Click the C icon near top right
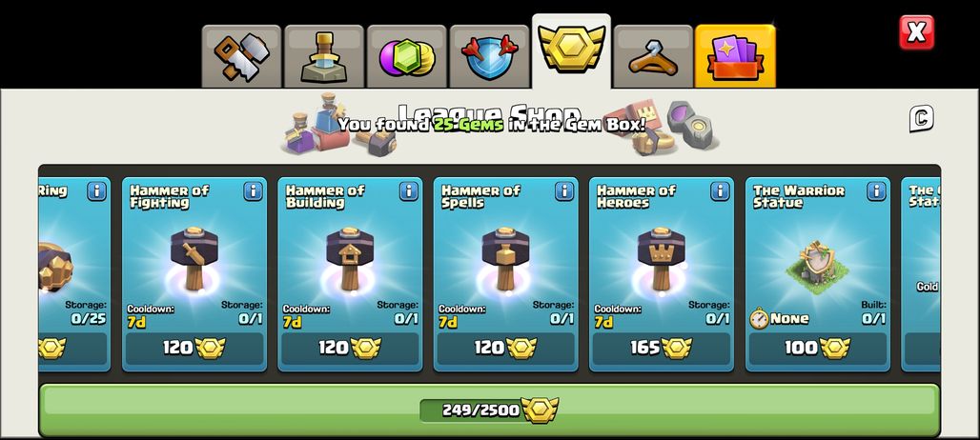Screen dimensions: 980x440 921,119
